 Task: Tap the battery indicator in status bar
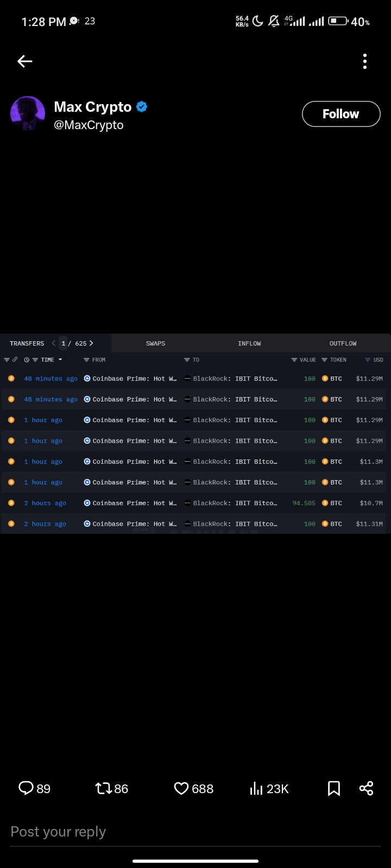click(338, 21)
